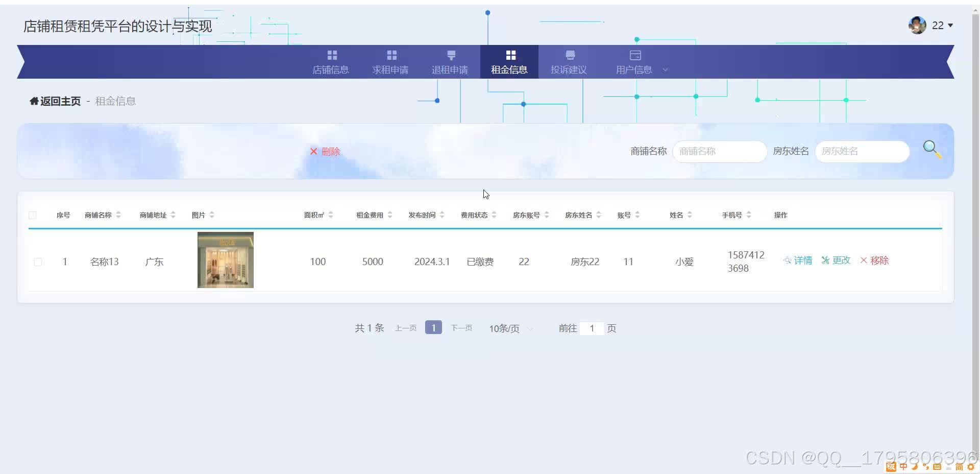Click the 房东22 landlord name cell
The width and height of the screenshot is (980, 474).
[585, 262]
